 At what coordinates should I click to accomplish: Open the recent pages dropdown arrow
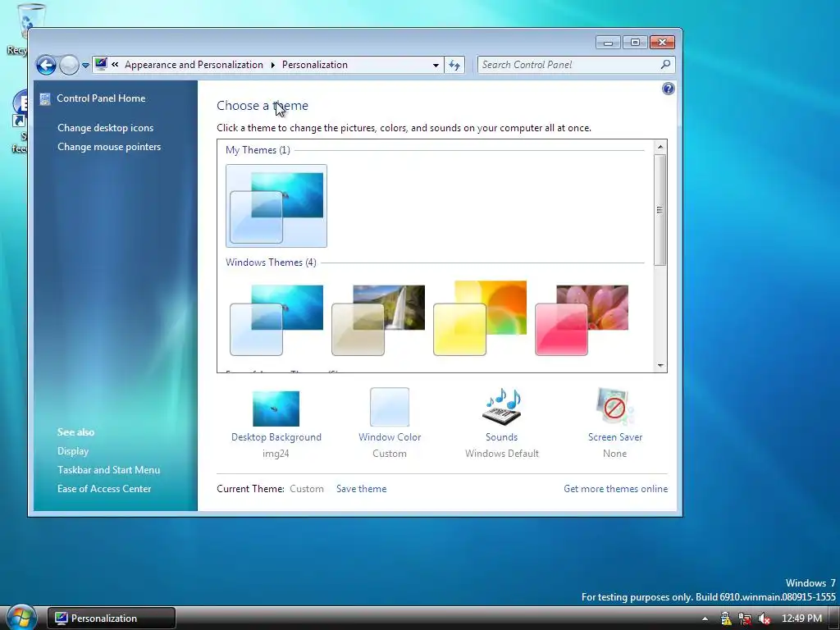click(85, 66)
